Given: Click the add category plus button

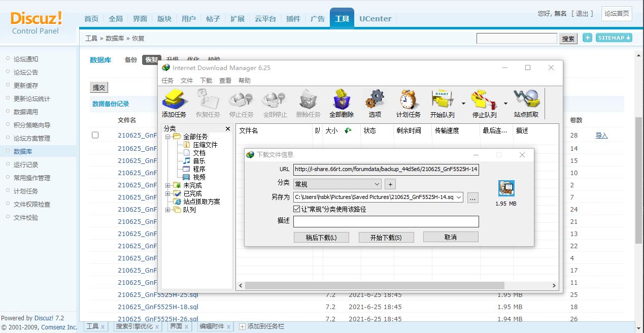Looking at the screenshot, I should tap(390, 184).
